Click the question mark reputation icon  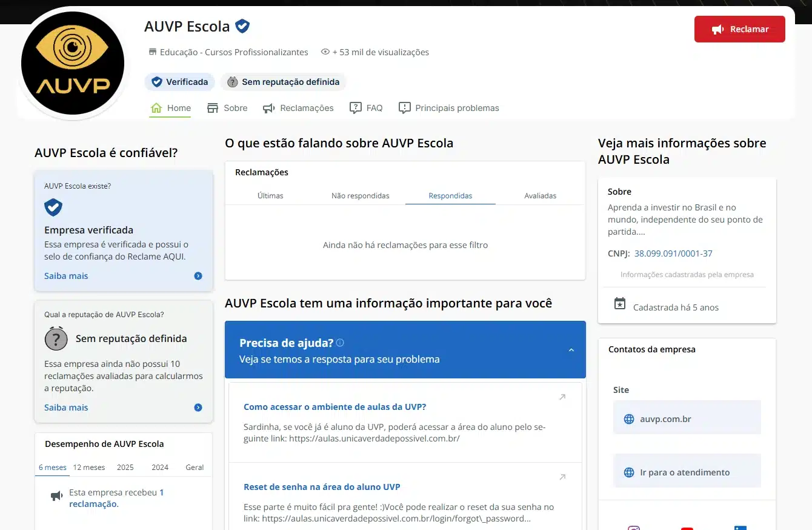click(x=56, y=338)
